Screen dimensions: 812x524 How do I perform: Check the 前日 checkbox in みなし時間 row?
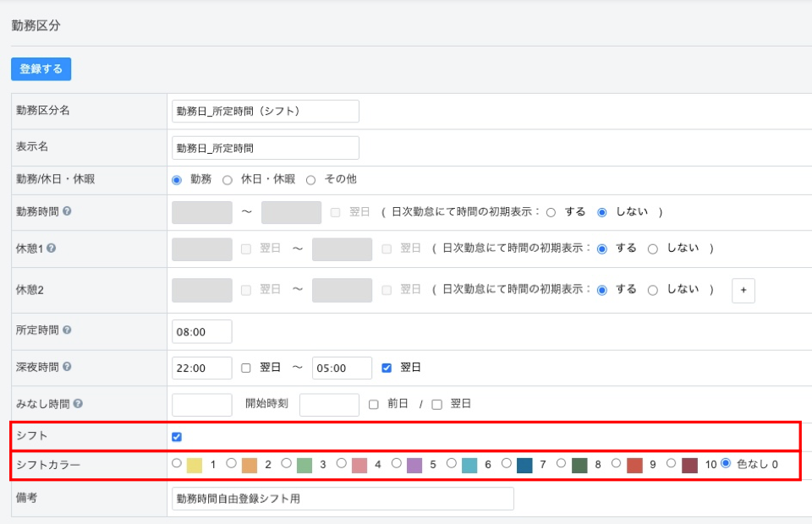point(374,404)
